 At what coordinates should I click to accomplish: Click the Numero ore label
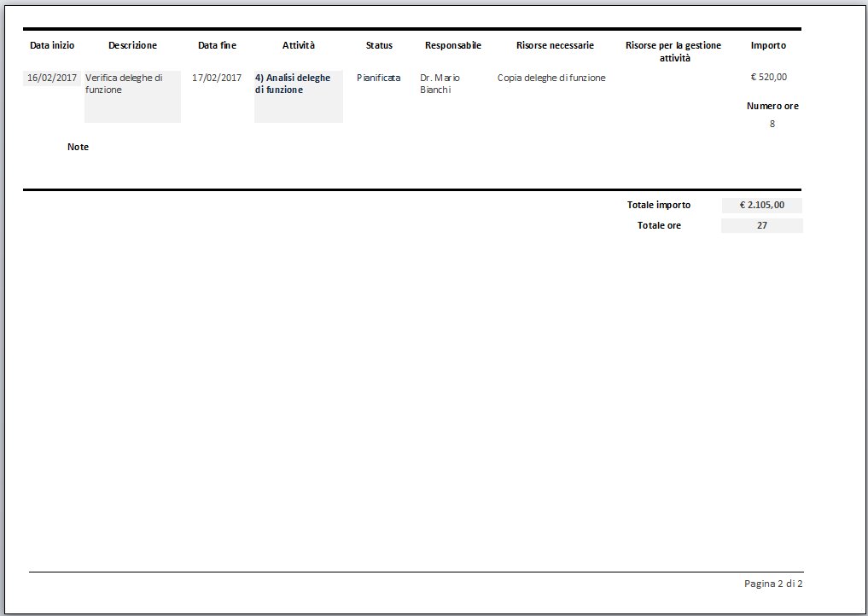coord(772,107)
